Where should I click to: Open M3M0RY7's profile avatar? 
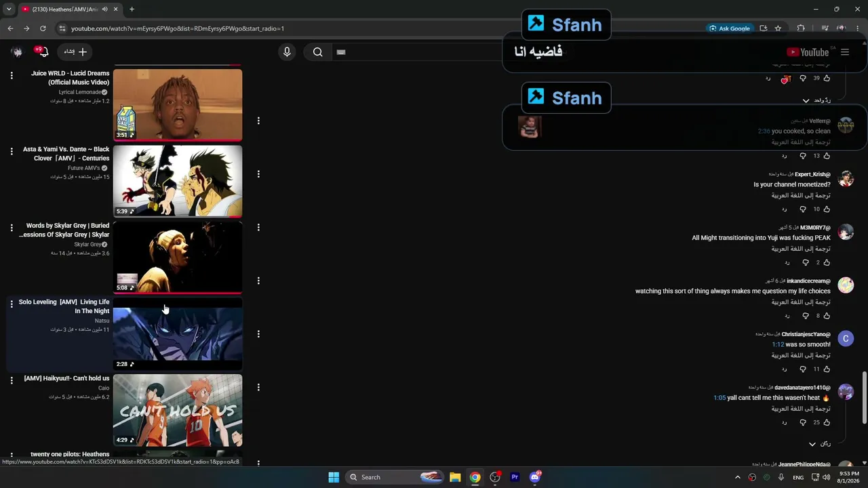click(846, 232)
